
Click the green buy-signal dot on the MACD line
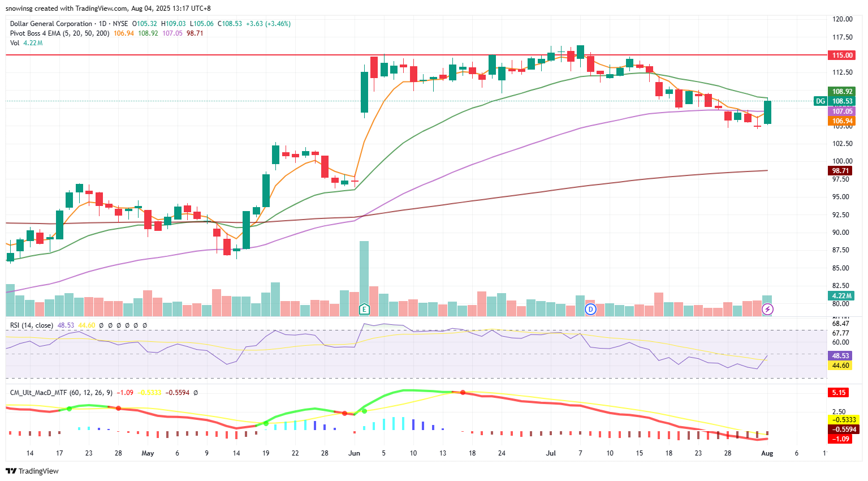pos(69,408)
